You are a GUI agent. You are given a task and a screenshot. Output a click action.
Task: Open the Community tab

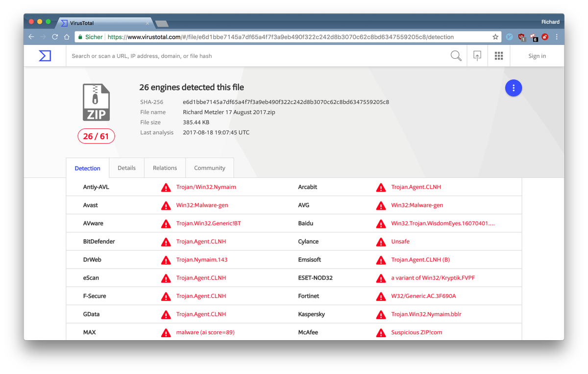click(209, 168)
